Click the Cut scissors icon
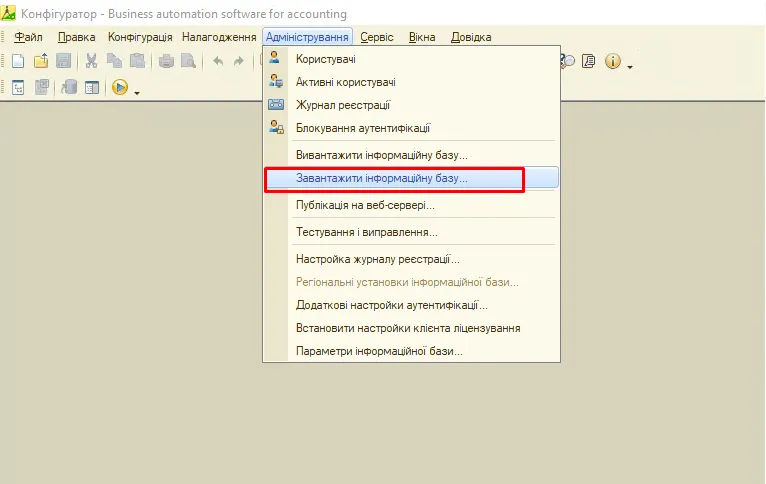Screen dimensions: 766x484 point(91,61)
